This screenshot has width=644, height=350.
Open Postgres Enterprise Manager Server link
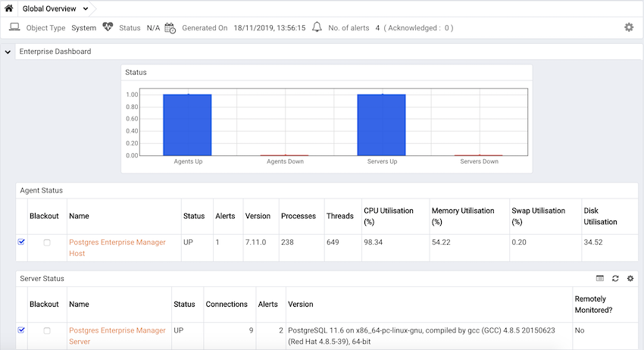coord(117,336)
